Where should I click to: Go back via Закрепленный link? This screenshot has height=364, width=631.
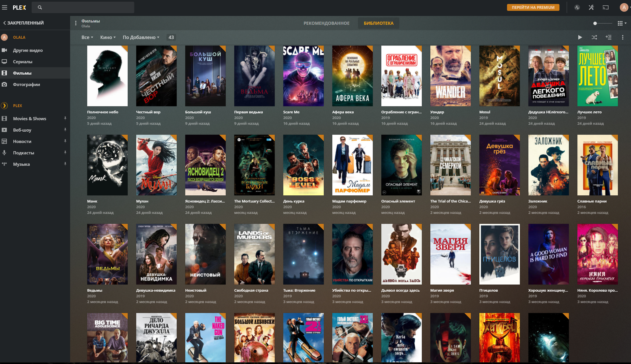tap(23, 23)
